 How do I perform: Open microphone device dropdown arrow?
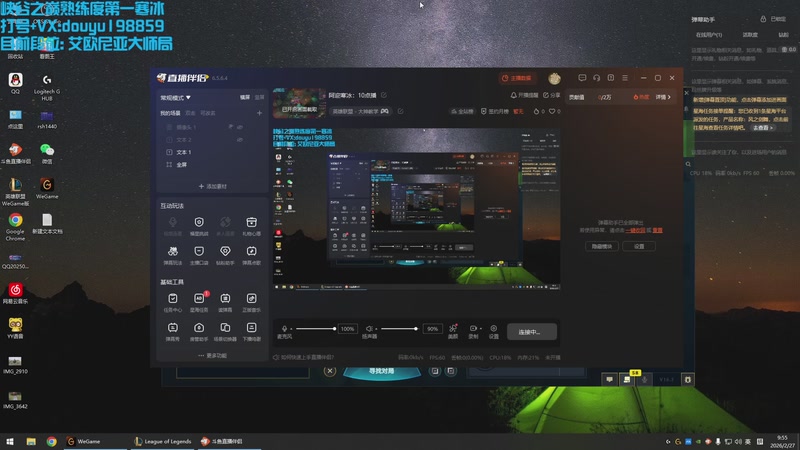coord(291,329)
